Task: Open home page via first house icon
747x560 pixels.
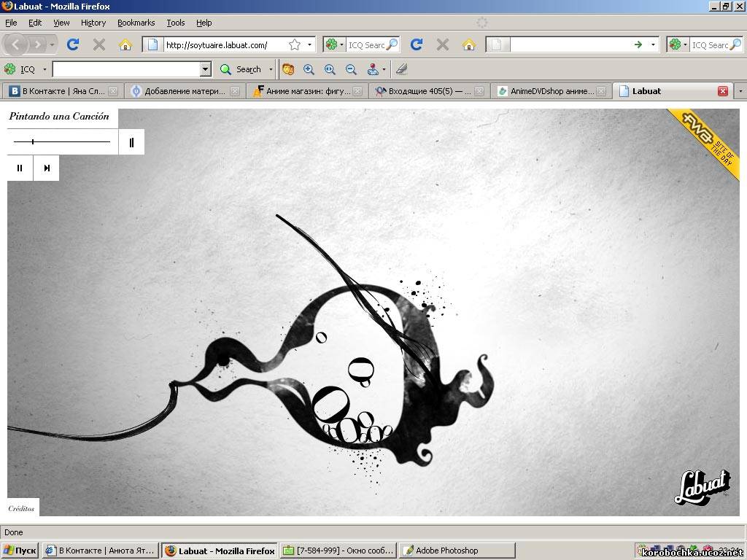Action: [125, 44]
